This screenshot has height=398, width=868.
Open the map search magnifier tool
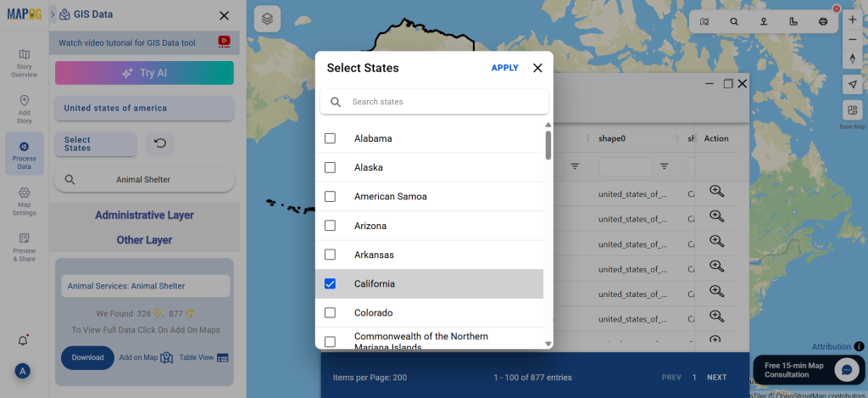click(x=734, y=21)
